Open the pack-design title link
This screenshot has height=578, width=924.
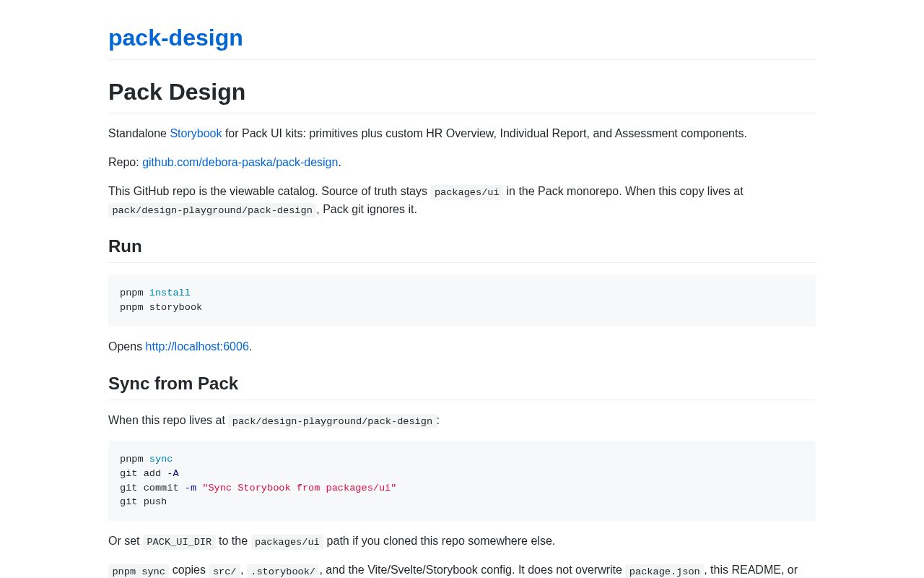(x=175, y=38)
